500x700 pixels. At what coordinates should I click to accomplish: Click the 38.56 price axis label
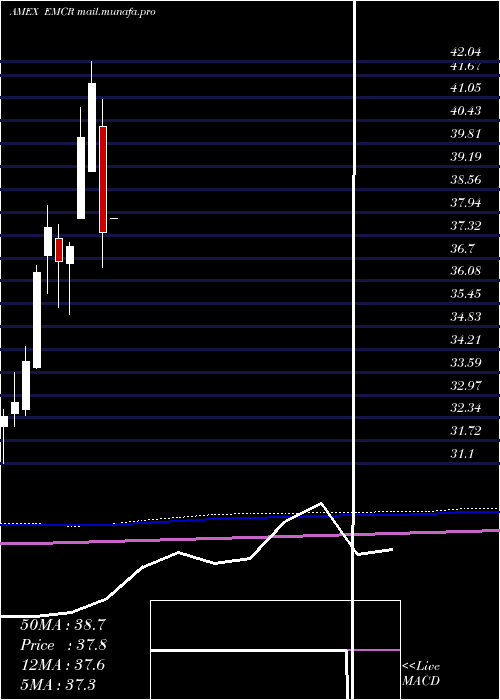tap(466, 179)
